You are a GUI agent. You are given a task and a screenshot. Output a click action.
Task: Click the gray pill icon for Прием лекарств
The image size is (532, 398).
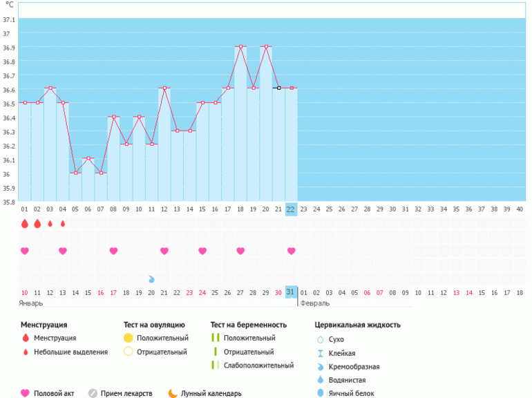pyautogui.click(x=93, y=393)
